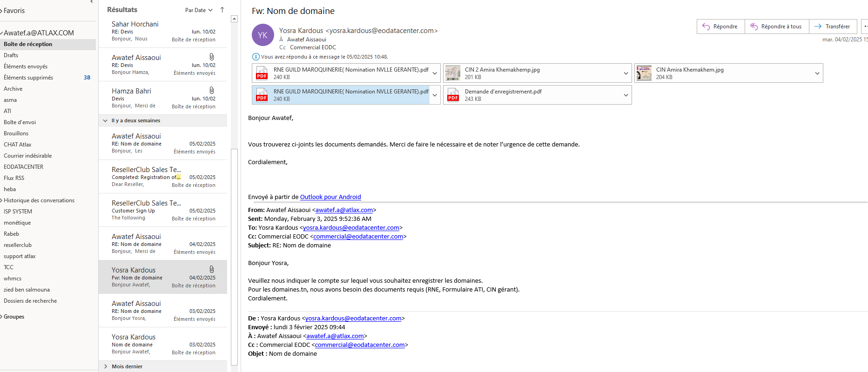Viewport: 868px width, 372px height.
Task: Click paperclip icon on Hamza Bahri email
Action: coord(212,90)
